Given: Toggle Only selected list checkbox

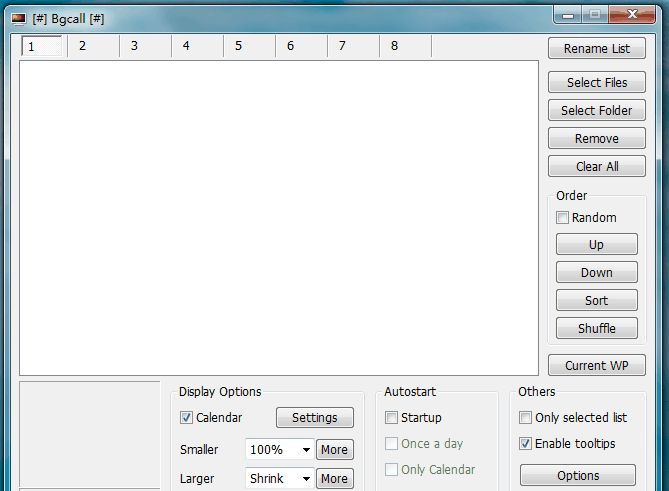Looking at the screenshot, I should 526,418.
